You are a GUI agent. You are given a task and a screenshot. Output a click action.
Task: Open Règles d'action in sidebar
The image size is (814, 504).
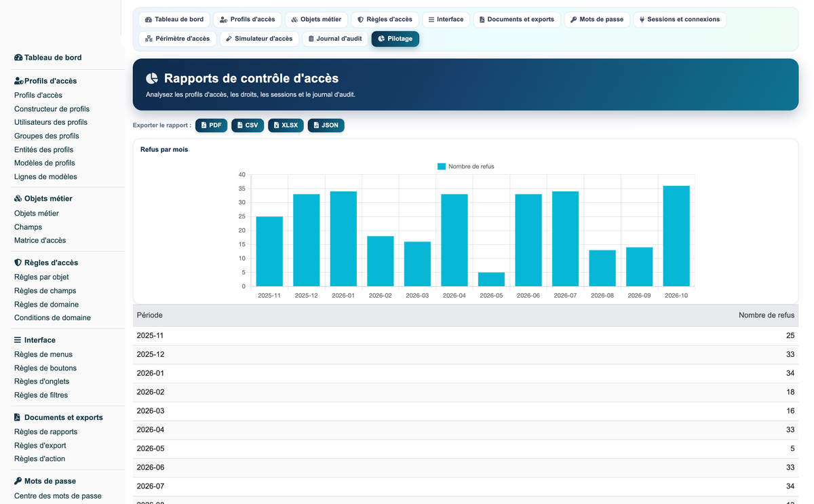40,459
